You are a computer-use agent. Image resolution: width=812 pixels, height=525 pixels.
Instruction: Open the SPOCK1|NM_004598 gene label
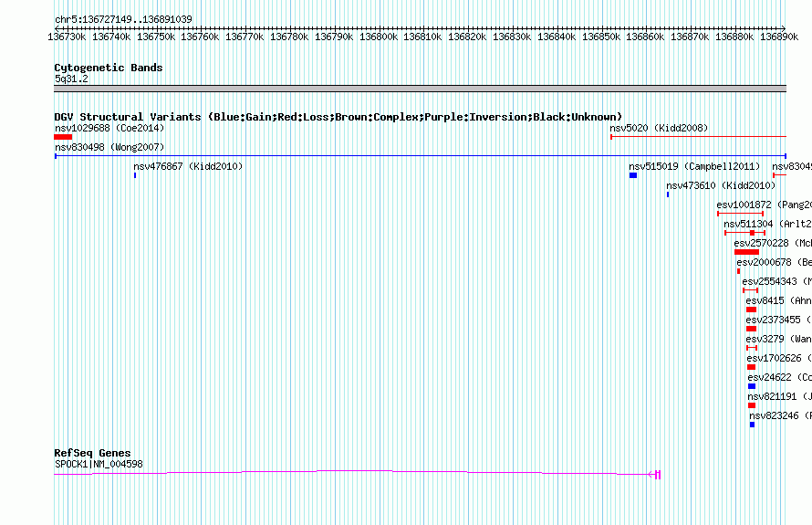(99, 464)
